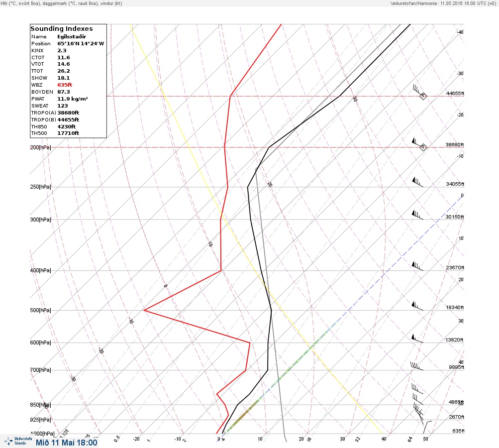Click the 925[hPa] pressure label
This screenshot has width=499, height=448.
(x=40, y=420)
